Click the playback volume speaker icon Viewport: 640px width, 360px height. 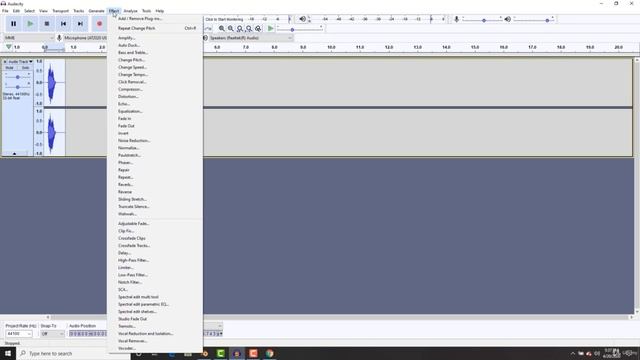(507, 19)
